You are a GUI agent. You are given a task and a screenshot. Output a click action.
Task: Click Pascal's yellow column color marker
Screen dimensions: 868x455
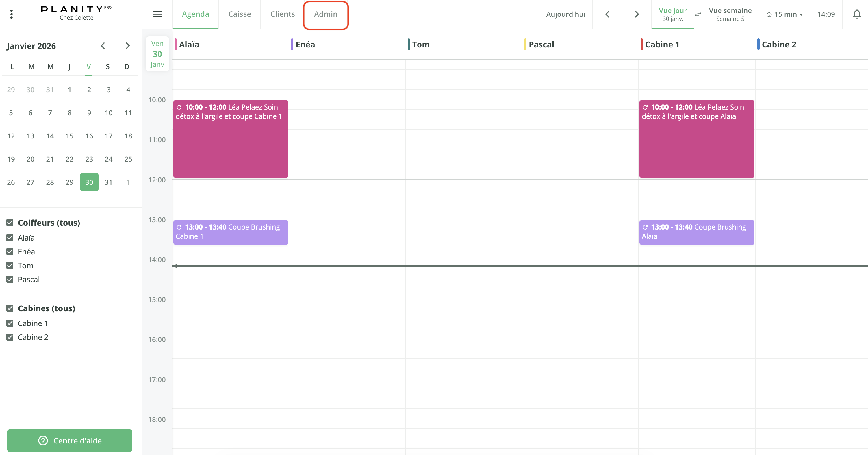pyautogui.click(x=525, y=45)
